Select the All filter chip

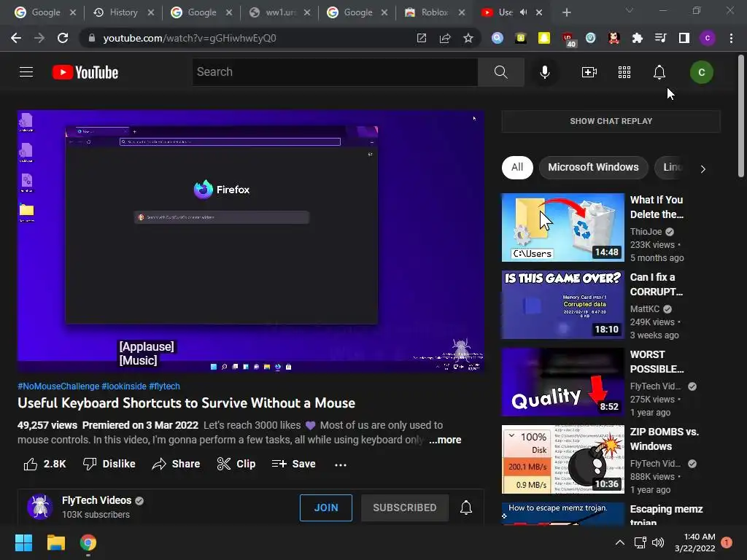point(517,167)
